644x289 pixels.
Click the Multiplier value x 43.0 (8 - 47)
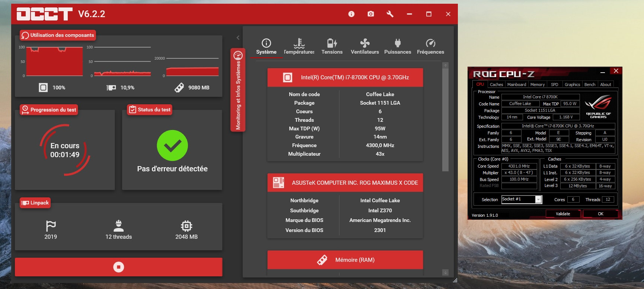(519, 172)
